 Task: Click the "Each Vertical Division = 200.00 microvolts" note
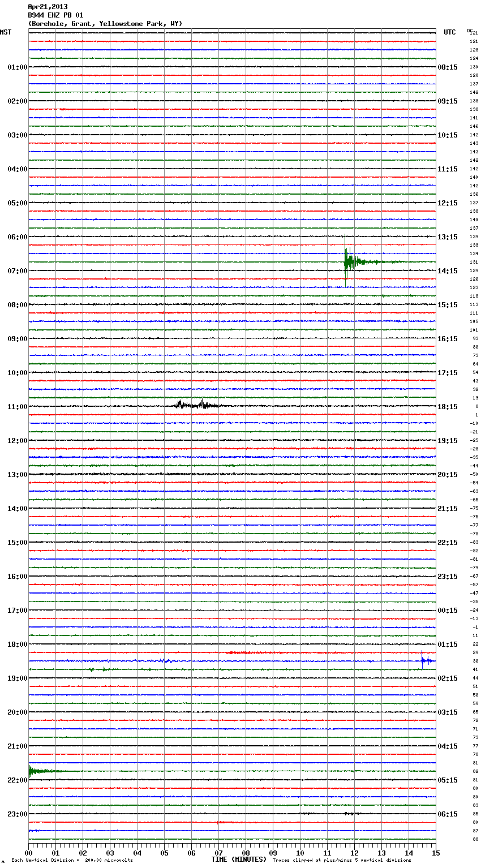[72, 860]
